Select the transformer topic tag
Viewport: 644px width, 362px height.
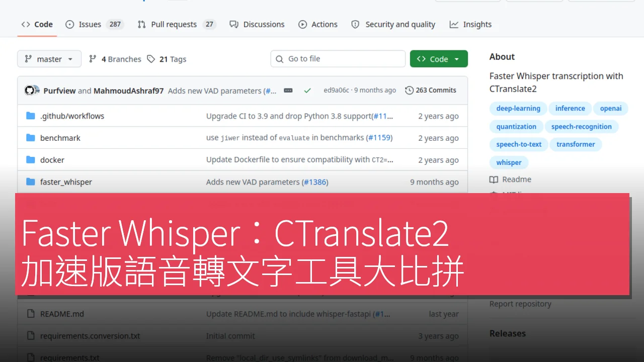click(576, 144)
